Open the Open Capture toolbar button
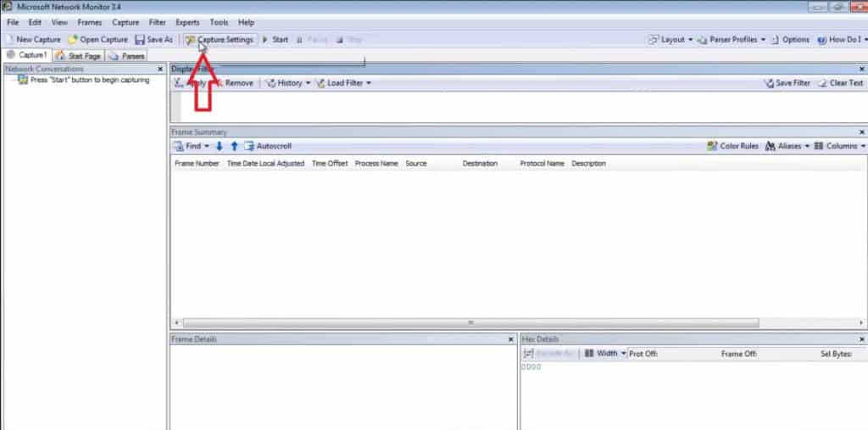 97,40
